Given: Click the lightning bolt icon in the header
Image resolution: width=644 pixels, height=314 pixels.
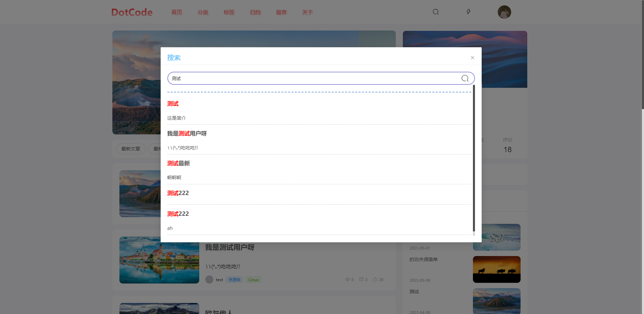Looking at the screenshot, I should tap(469, 12).
